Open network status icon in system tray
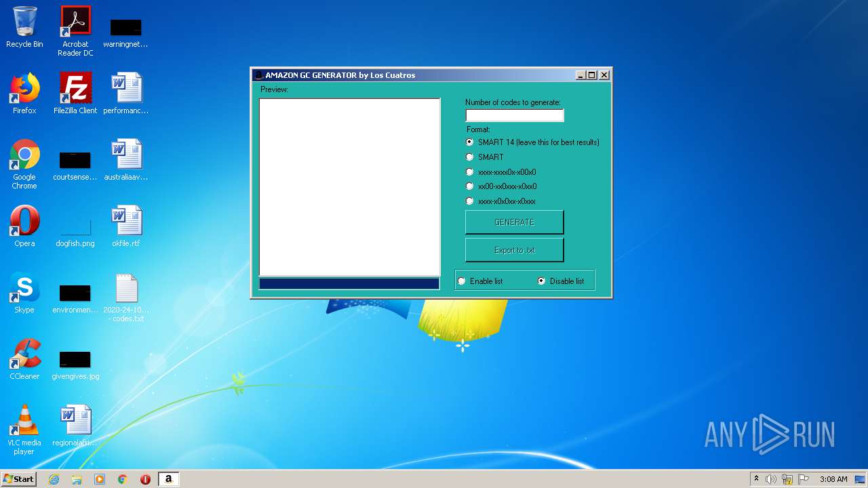This screenshot has width=868, height=488. [787, 479]
